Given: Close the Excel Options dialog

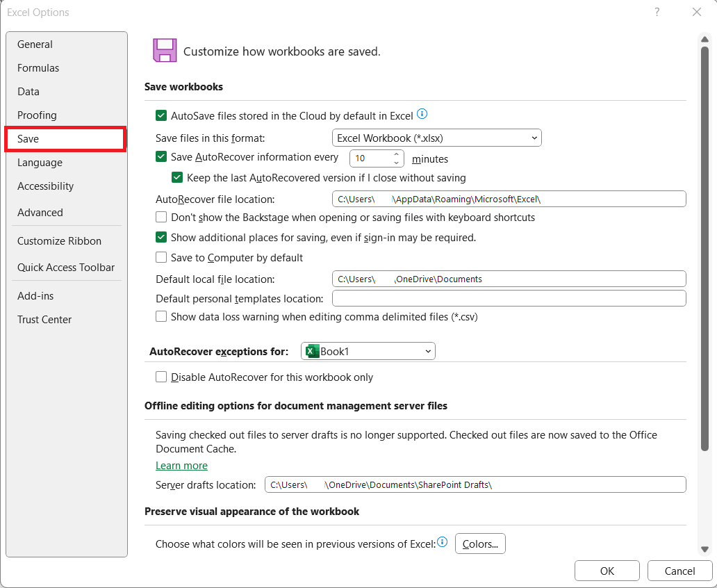Looking at the screenshot, I should (696, 12).
